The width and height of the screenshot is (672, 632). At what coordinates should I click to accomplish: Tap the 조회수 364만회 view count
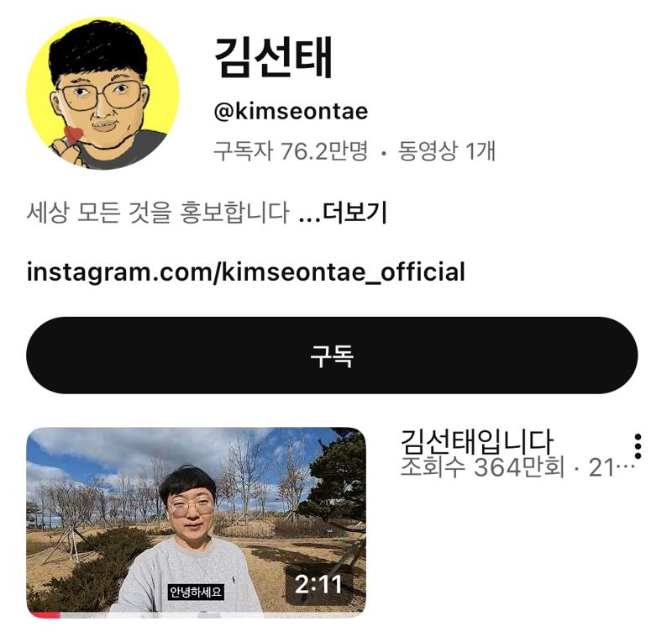point(482,468)
